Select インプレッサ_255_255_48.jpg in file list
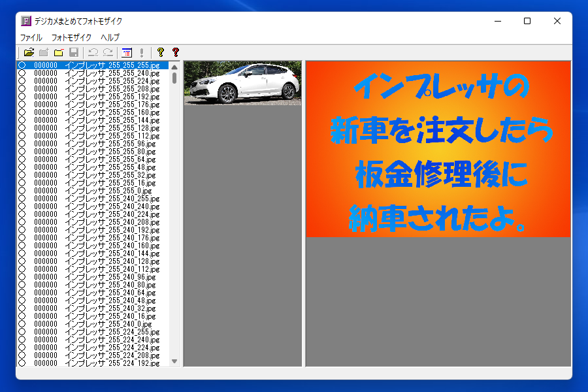This screenshot has height=392, width=588. [93, 167]
